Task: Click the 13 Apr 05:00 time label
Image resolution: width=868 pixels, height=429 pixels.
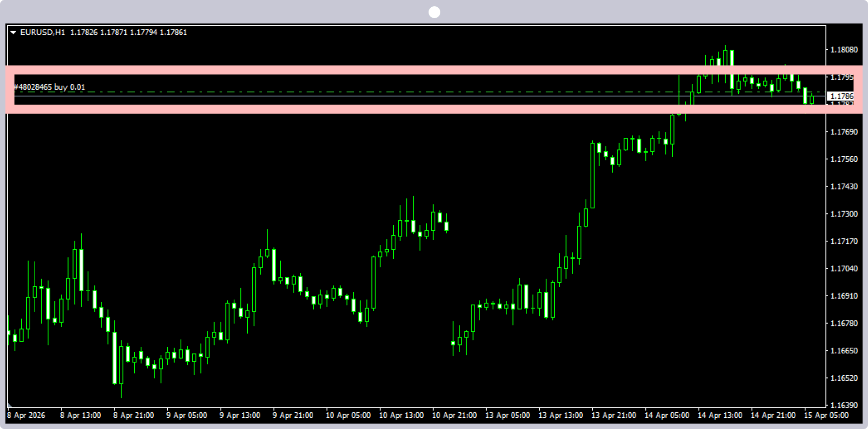Action: 507,415
